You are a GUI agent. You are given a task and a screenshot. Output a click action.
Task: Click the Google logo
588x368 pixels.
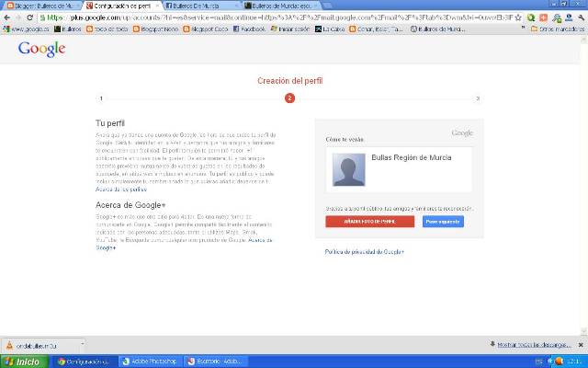41,49
